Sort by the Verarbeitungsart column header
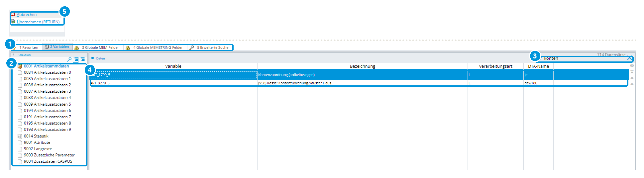 (495, 66)
